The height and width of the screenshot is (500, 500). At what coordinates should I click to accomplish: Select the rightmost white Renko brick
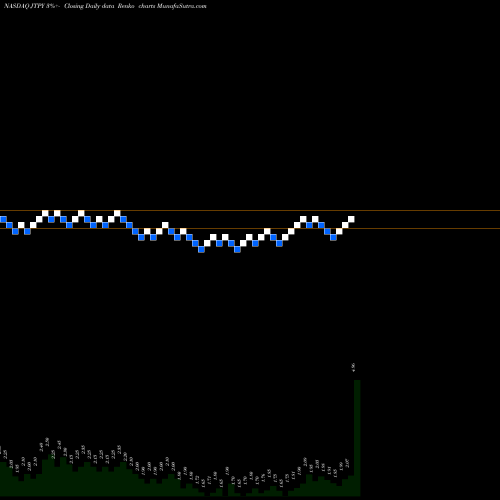pos(351,219)
